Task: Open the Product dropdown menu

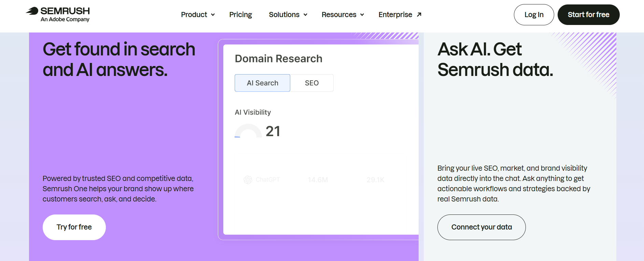Action: click(x=198, y=15)
